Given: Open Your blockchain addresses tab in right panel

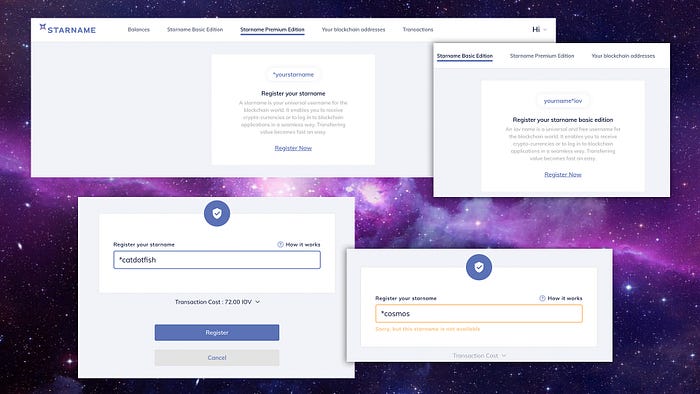Looking at the screenshot, I should click(623, 56).
